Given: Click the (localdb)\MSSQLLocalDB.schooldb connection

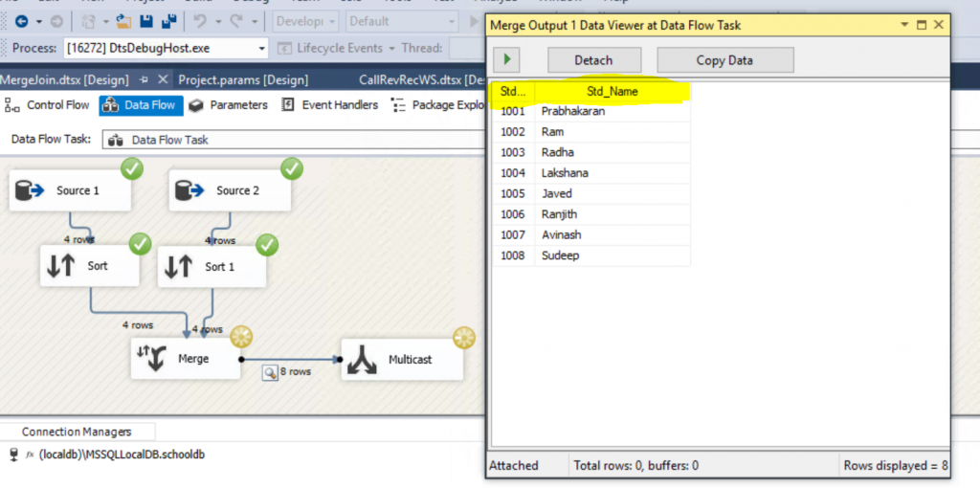Looking at the screenshot, I should 122,455.
